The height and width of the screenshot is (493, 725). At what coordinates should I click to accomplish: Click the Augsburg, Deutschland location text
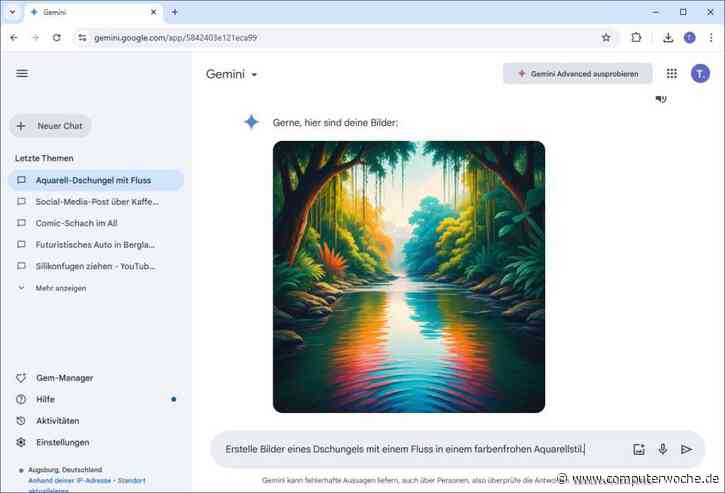pos(65,469)
